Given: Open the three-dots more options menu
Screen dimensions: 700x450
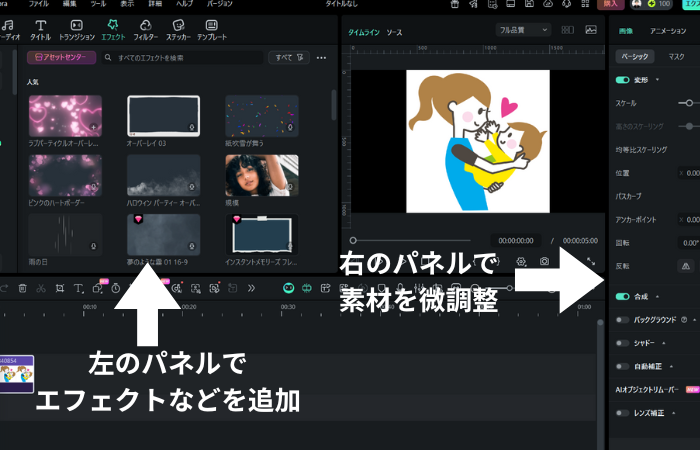Looking at the screenshot, I should coord(321,58).
